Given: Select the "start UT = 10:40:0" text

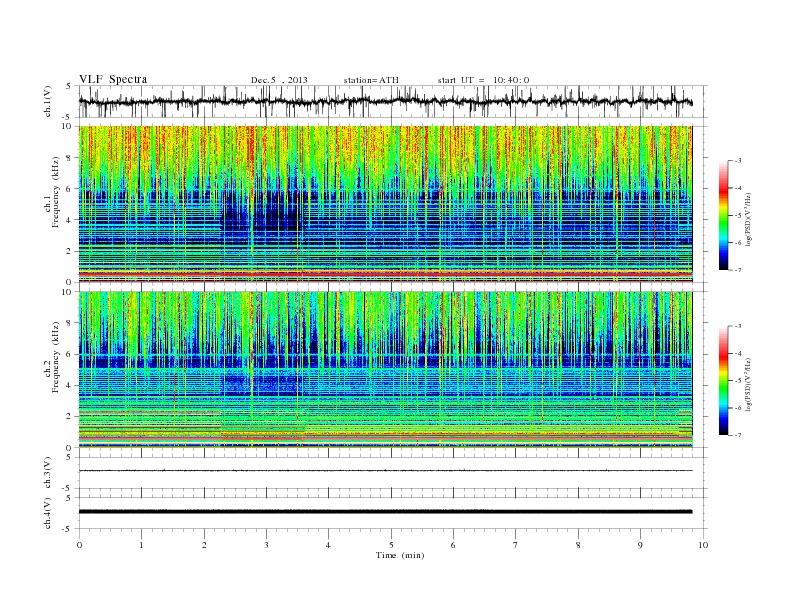Looking at the screenshot, I should coord(483,80).
